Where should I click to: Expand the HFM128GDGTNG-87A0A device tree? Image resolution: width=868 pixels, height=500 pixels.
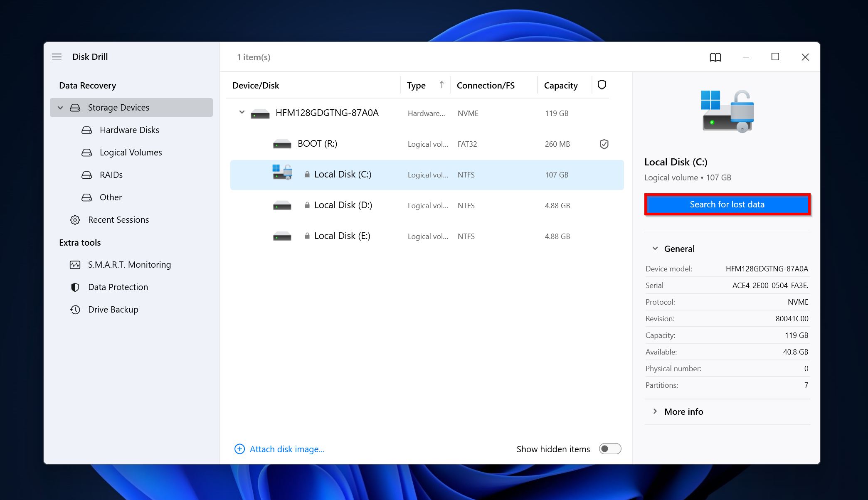(x=242, y=113)
